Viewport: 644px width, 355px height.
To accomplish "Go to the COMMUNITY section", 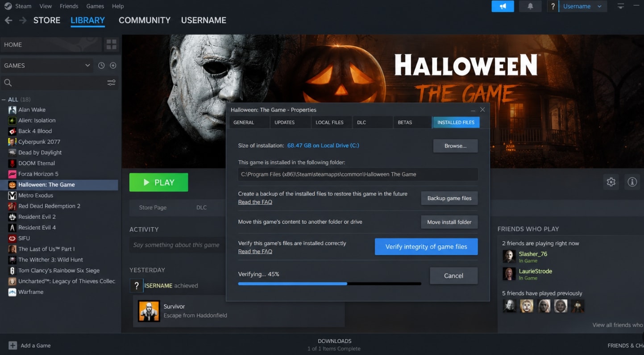I will [x=145, y=20].
